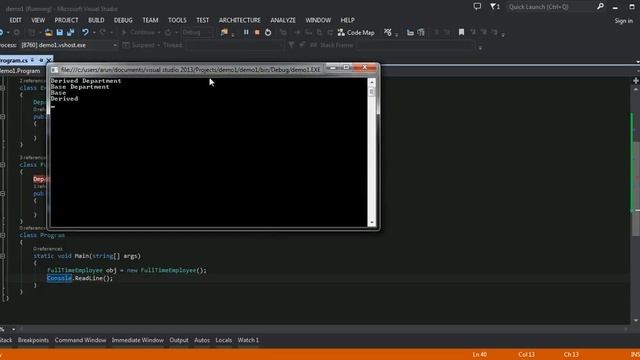Undo the last edit

pos(85,32)
